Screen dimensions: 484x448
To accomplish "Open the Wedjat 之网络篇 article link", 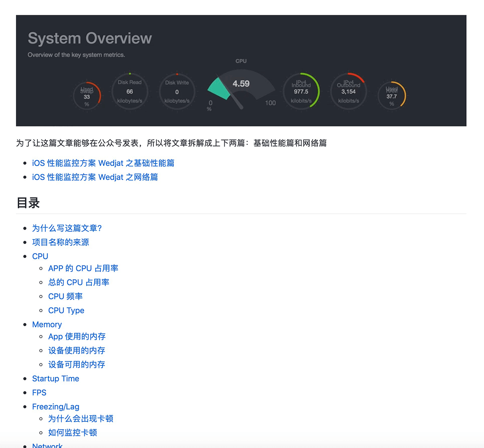I will [x=95, y=177].
